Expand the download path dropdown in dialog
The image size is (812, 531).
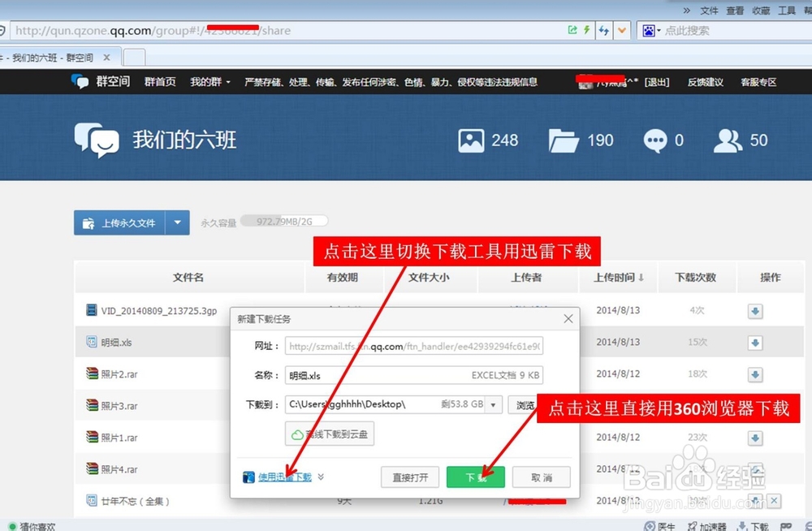(494, 404)
